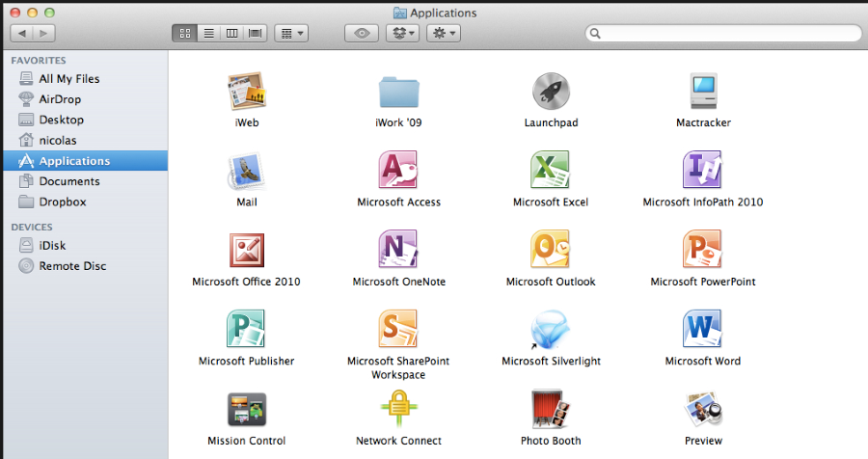Open the iWeb application icon
Viewport: 868px width, 459px height.
[x=247, y=92]
